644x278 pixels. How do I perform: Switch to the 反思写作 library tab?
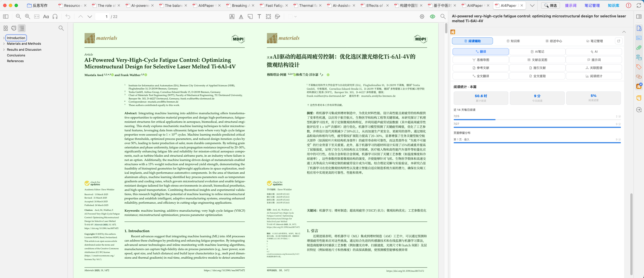pos(37,5)
